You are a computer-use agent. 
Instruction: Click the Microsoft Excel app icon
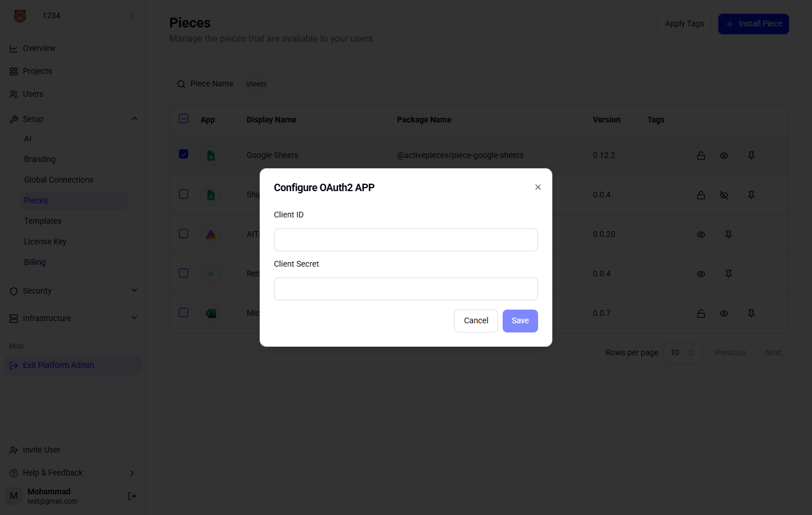tap(210, 313)
